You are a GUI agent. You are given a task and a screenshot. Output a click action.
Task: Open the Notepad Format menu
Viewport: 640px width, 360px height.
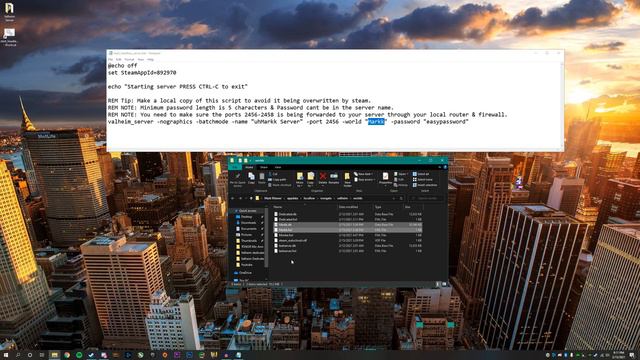pos(129,59)
